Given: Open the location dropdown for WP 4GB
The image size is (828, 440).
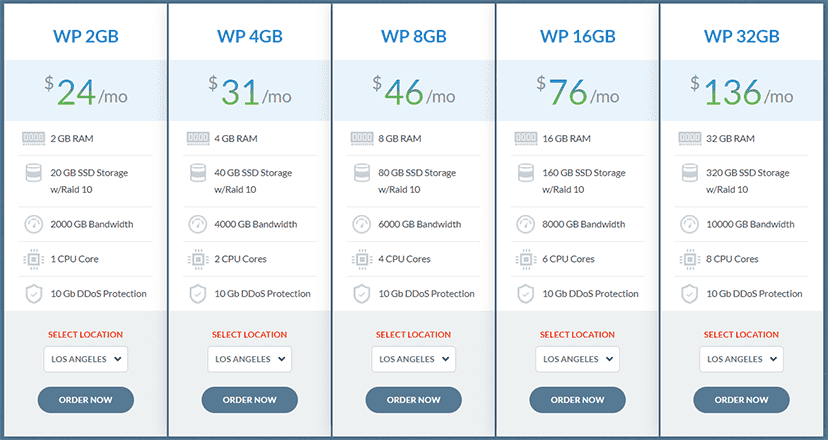Looking at the screenshot, I should [250, 359].
